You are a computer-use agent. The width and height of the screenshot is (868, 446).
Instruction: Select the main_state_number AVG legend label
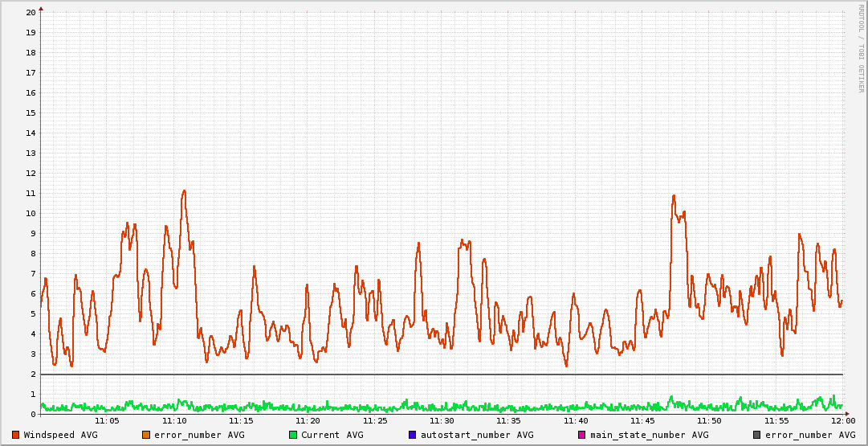(650, 436)
